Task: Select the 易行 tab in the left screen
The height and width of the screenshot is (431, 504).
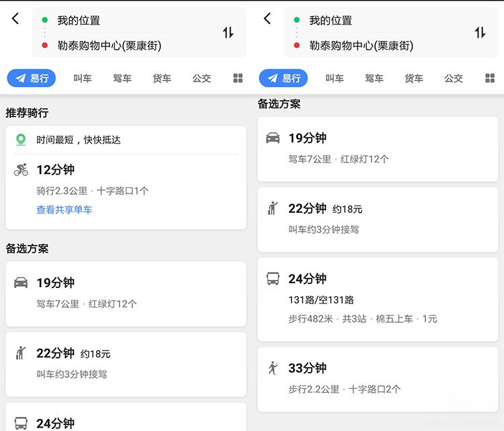Action: click(x=31, y=79)
